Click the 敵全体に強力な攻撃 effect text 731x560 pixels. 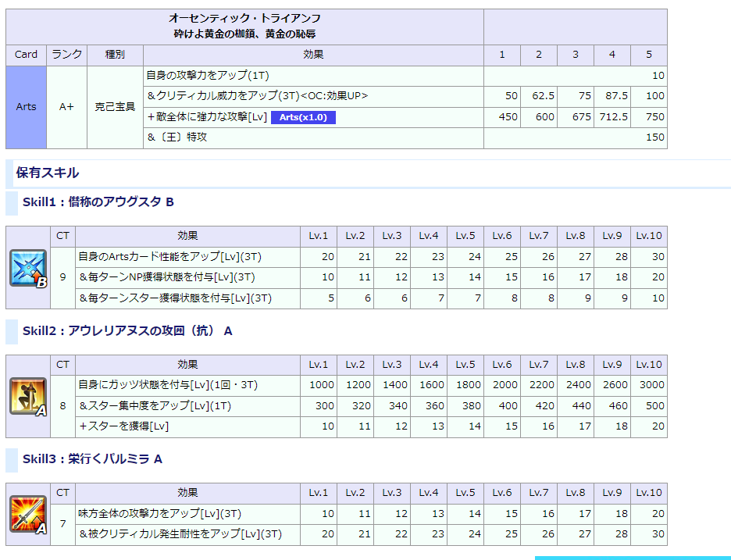(206, 117)
